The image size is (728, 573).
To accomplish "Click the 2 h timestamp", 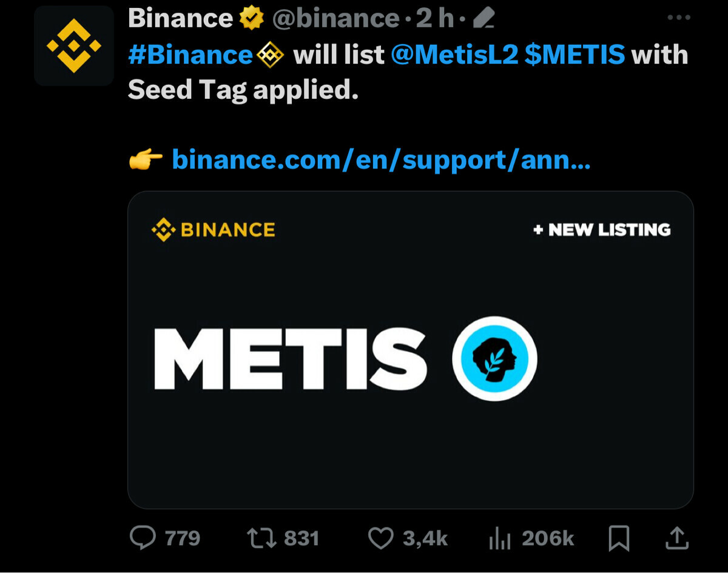I will click(x=434, y=19).
